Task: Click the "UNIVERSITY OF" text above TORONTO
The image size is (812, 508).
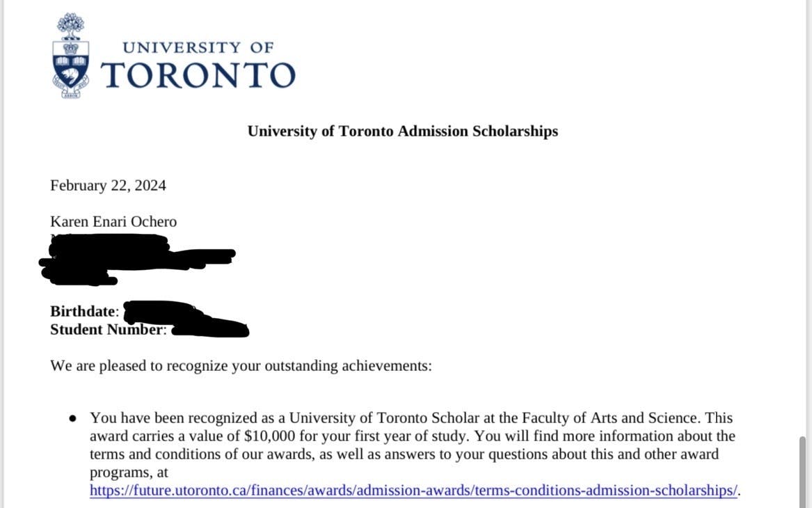Action: [198, 47]
